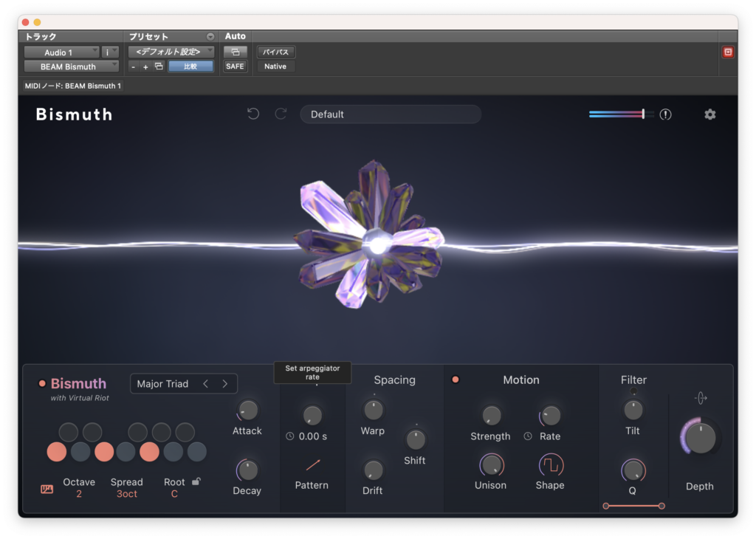Click the exclamation alert icon
This screenshot has height=539, width=756.
coord(665,114)
